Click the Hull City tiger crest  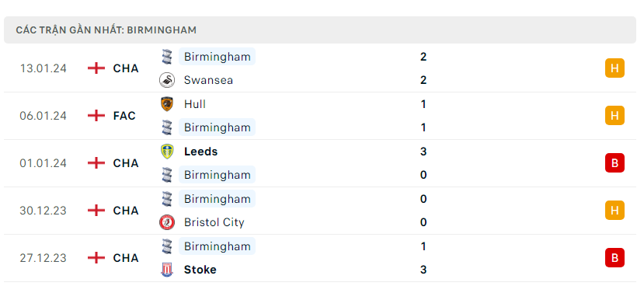pos(167,104)
